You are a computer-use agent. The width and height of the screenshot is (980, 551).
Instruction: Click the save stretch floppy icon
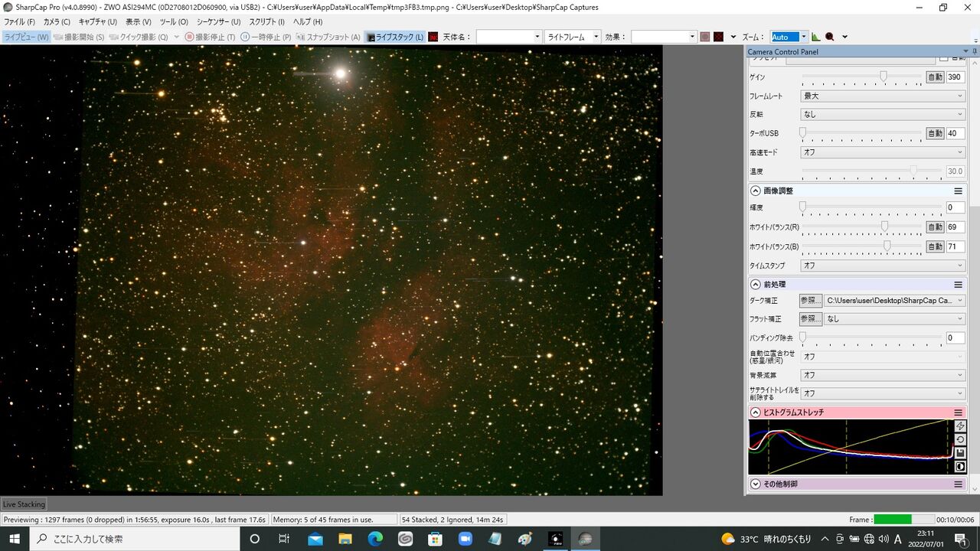960,453
